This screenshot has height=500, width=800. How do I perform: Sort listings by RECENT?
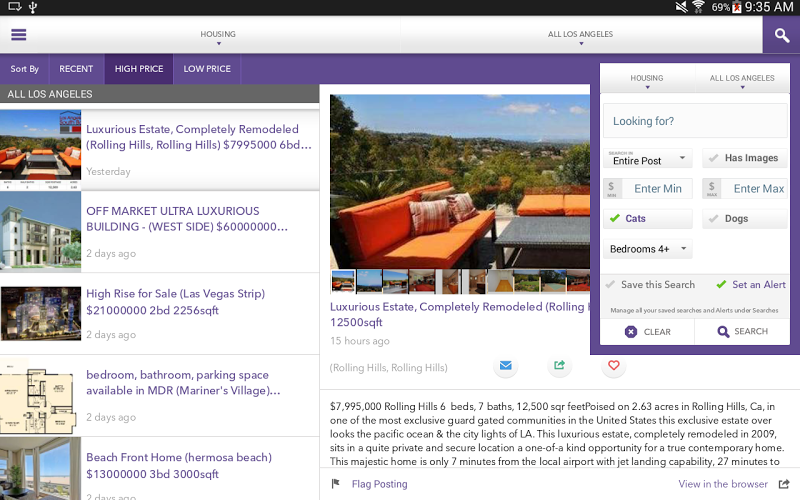(x=76, y=69)
